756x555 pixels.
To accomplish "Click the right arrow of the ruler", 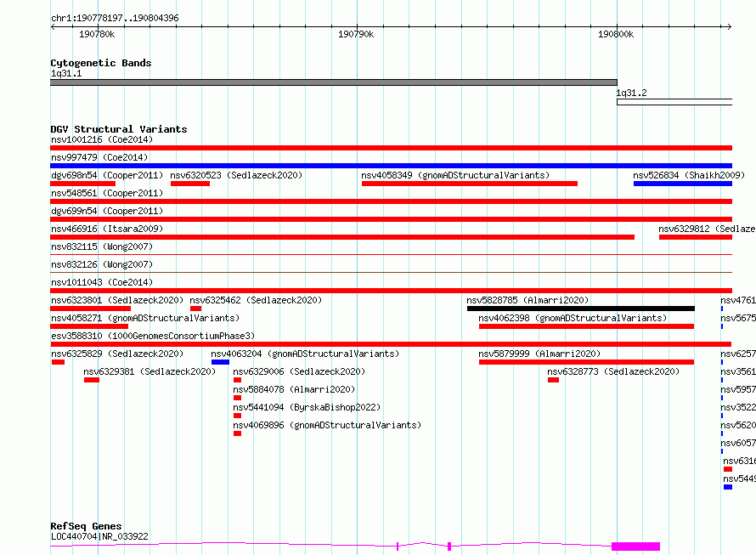I will pos(729,27).
